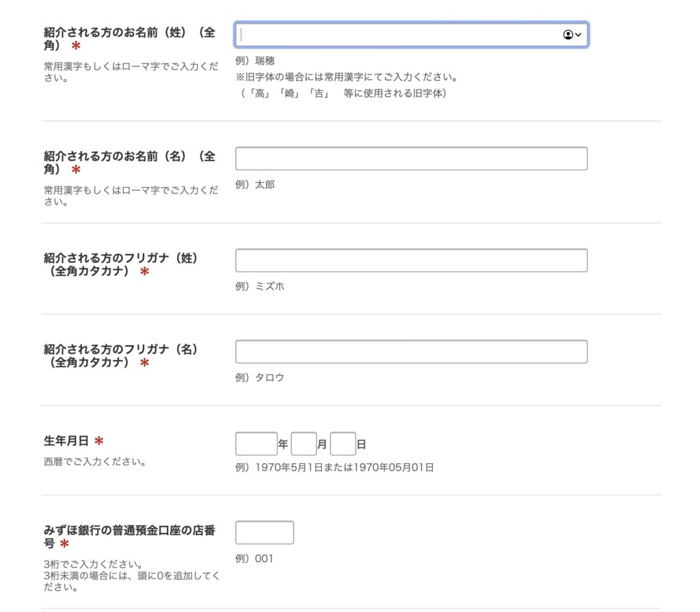Focus the Mizuho branch number (店番号) field
This screenshot has width=700, height=612.
pos(265,533)
